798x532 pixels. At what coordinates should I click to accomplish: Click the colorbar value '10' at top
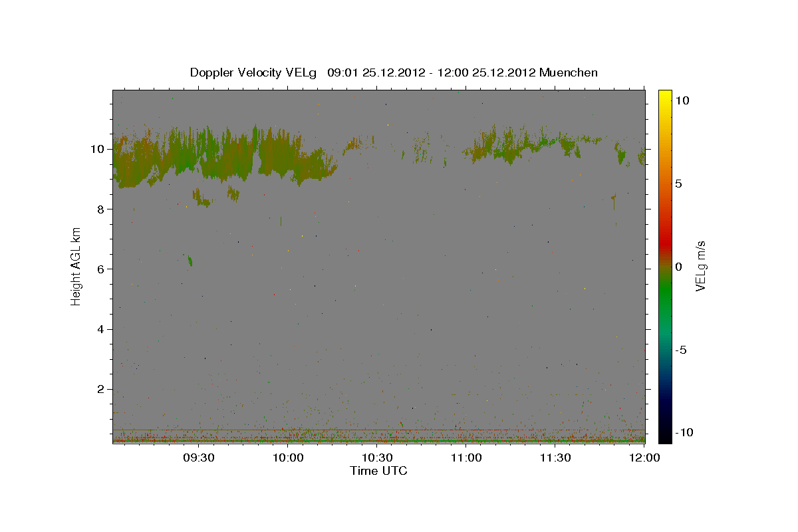pos(682,100)
